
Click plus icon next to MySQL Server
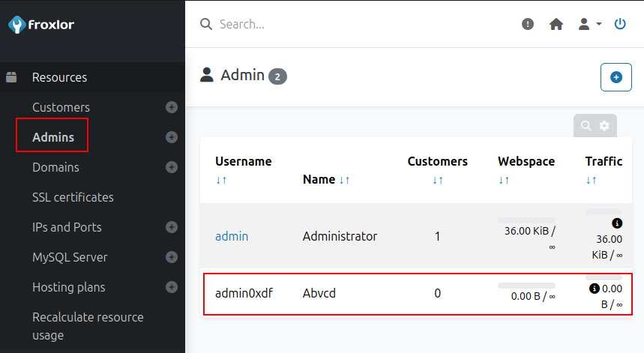(172, 257)
